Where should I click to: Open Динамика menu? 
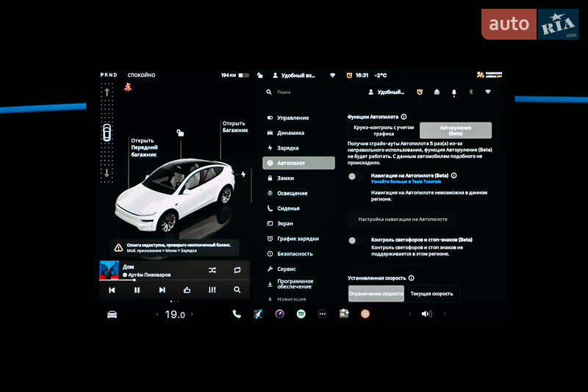tap(298, 133)
